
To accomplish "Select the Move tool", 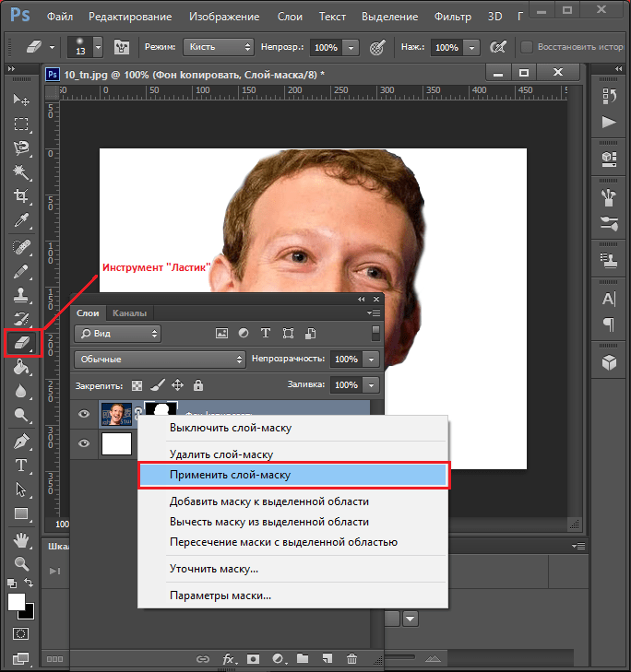I will tap(21, 100).
